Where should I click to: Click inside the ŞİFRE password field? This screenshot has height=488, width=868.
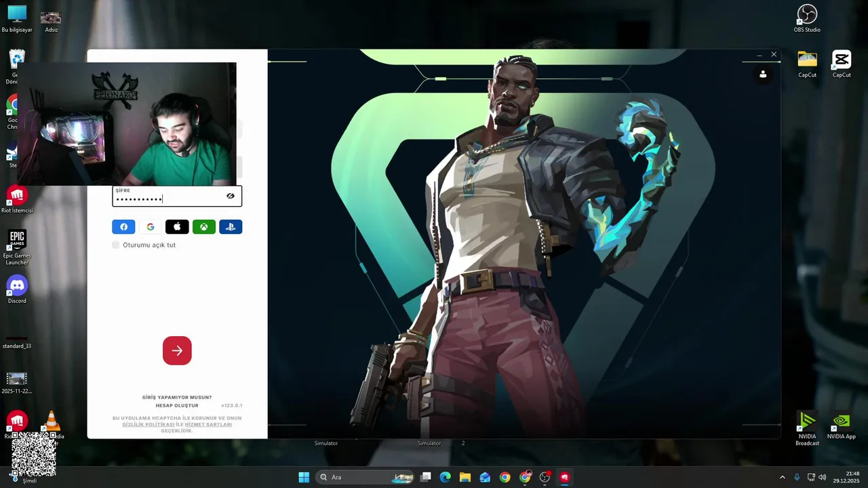(177, 196)
